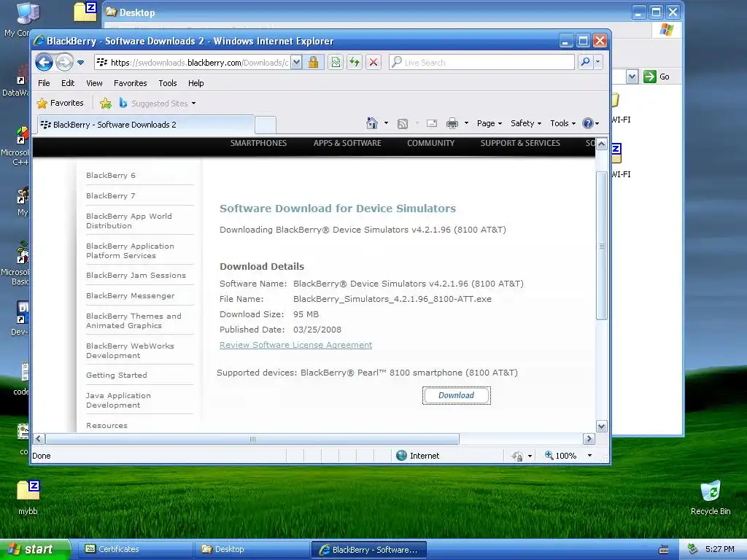747x560 pixels.
Task: Open the File menu
Action: [x=44, y=83]
